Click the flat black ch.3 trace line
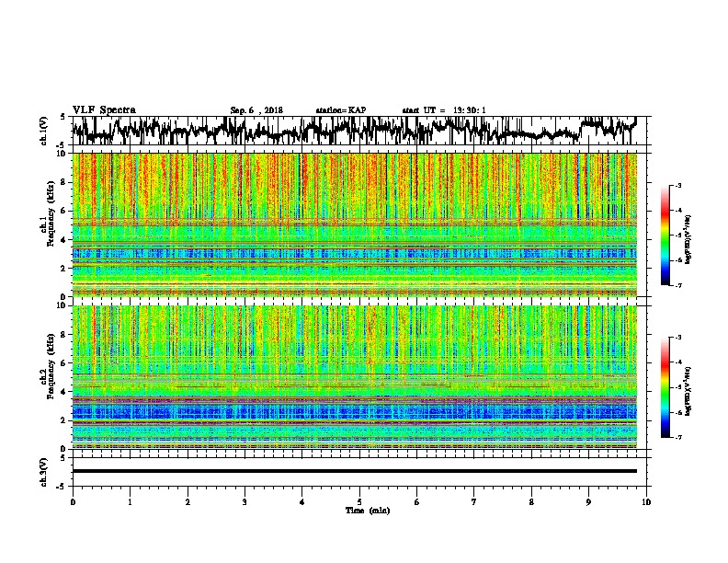This screenshot has height=563, width=728. point(355,471)
